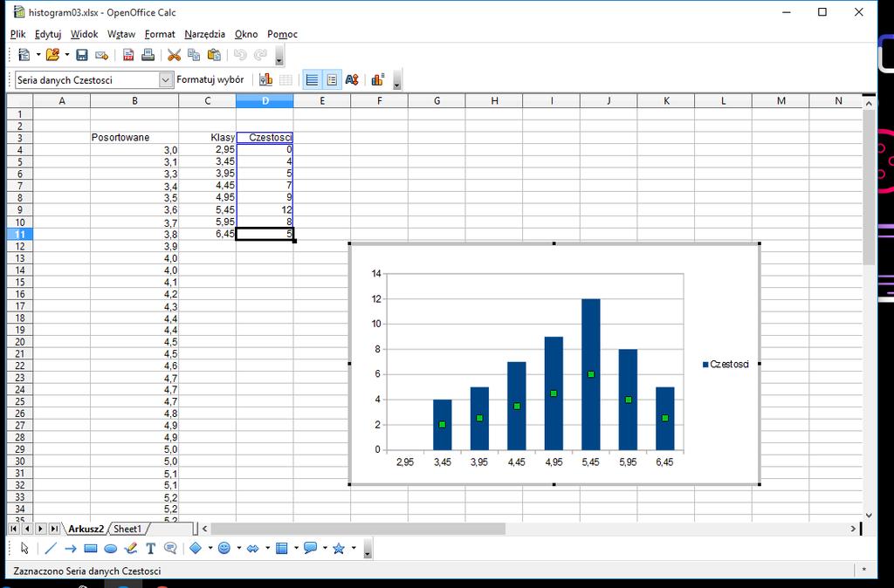This screenshot has width=894, height=588.
Task: Select the Text tool
Action: (150, 548)
